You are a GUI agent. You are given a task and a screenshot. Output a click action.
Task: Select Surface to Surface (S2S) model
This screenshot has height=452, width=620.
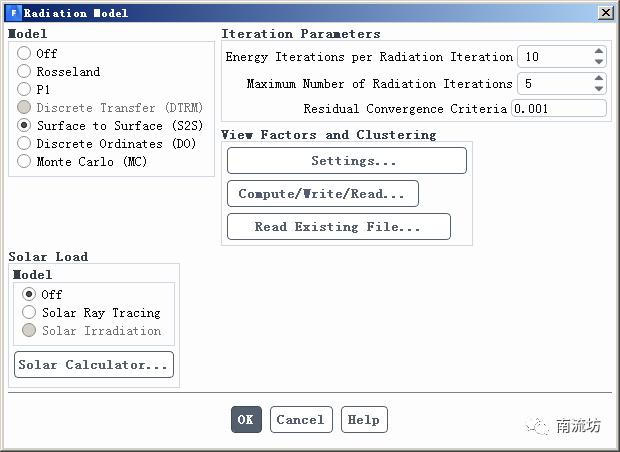25,126
